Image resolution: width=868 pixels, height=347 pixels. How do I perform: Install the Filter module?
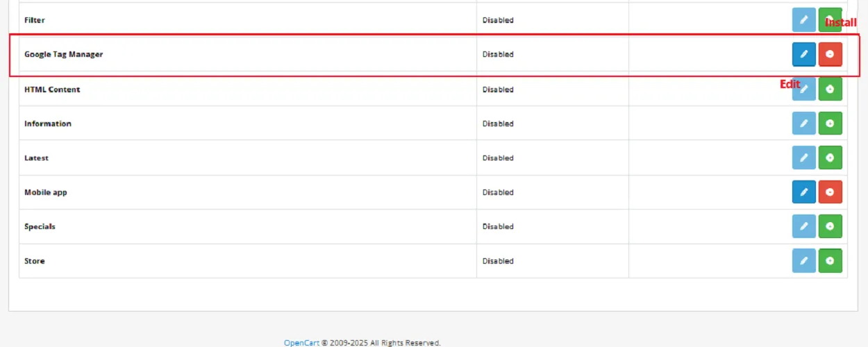830,19
